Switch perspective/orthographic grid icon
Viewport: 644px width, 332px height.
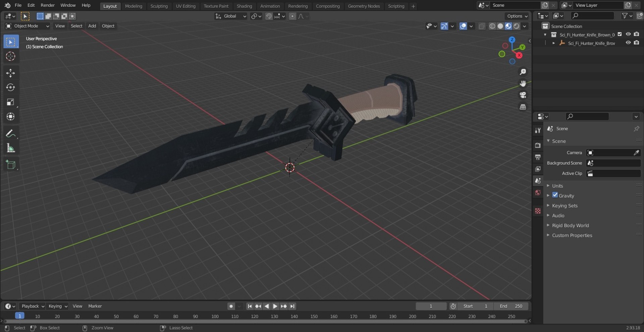pyautogui.click(x=523, y=107)
